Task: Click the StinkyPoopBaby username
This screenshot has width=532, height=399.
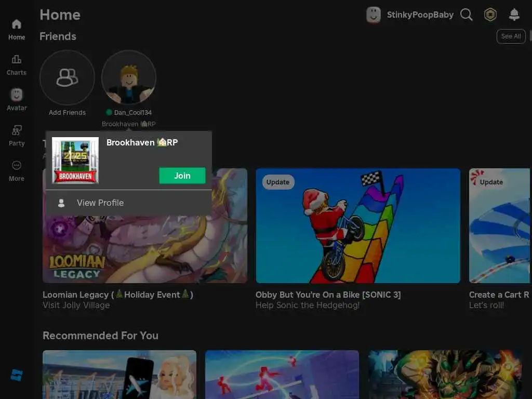Action: (x=420, y=15)
